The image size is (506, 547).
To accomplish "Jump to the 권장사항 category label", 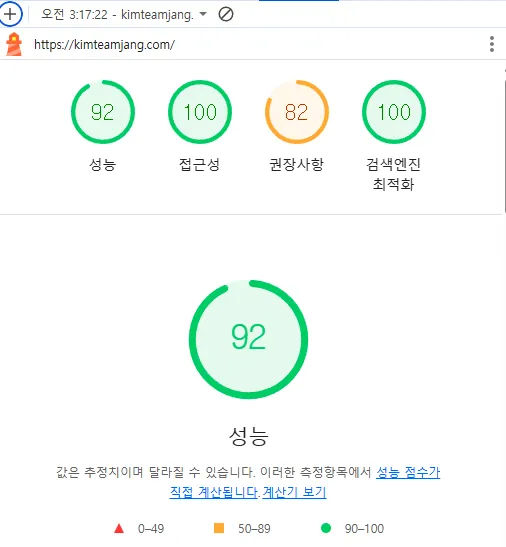I will tap(297, 164).
